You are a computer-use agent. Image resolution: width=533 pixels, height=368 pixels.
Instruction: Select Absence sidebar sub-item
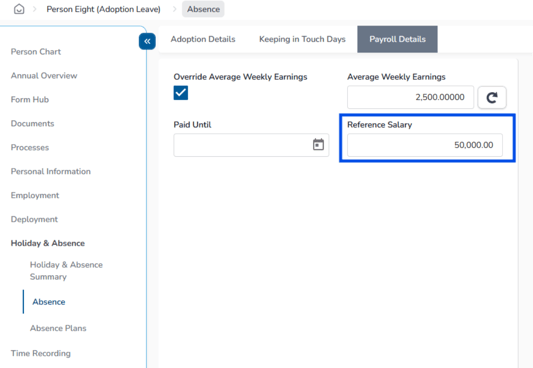[x=49, y=302]
